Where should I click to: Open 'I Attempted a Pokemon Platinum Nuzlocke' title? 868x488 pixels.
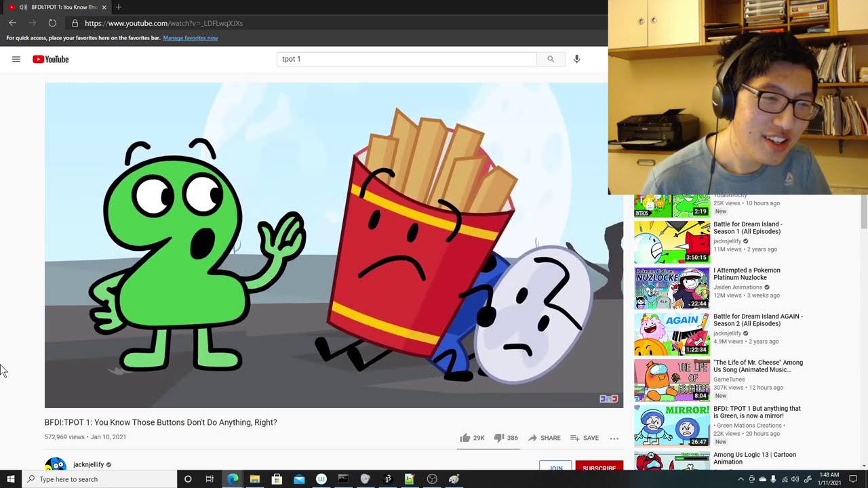point(747,274)
